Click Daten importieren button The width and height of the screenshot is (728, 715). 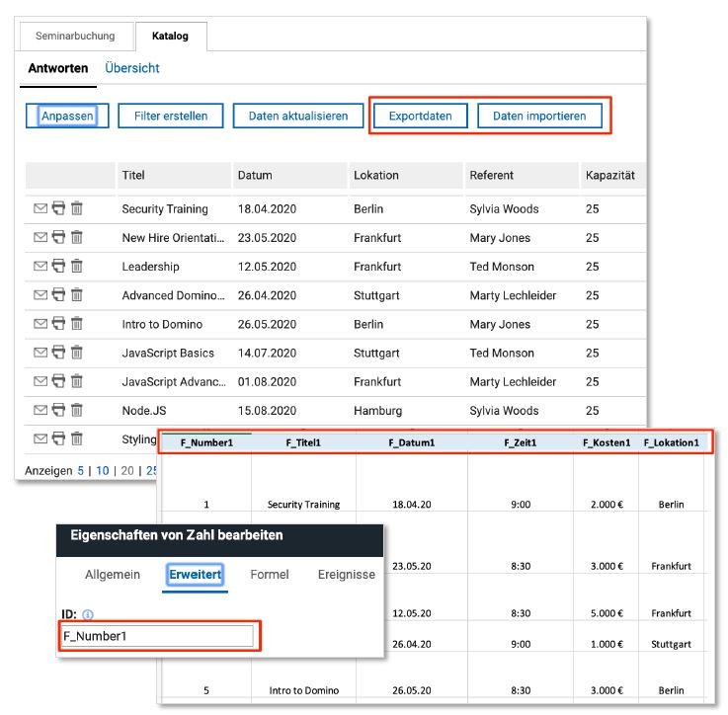pos(539,116)
